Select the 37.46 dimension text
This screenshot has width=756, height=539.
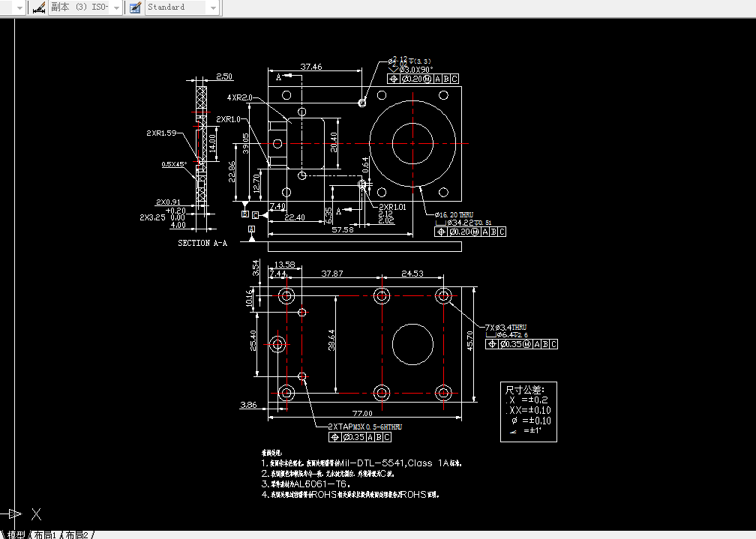pos(311,67)
